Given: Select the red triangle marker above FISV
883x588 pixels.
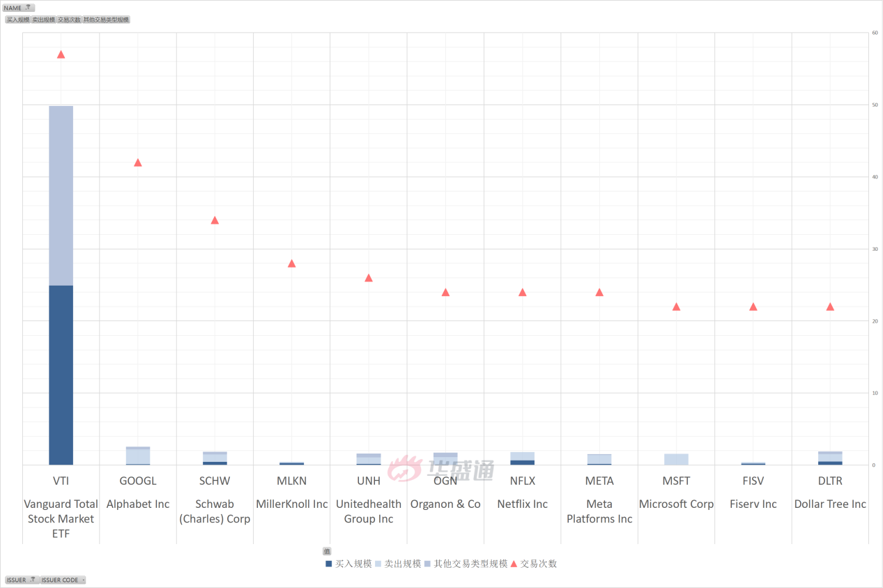Looking at the screenshot, I should [753, 307].
